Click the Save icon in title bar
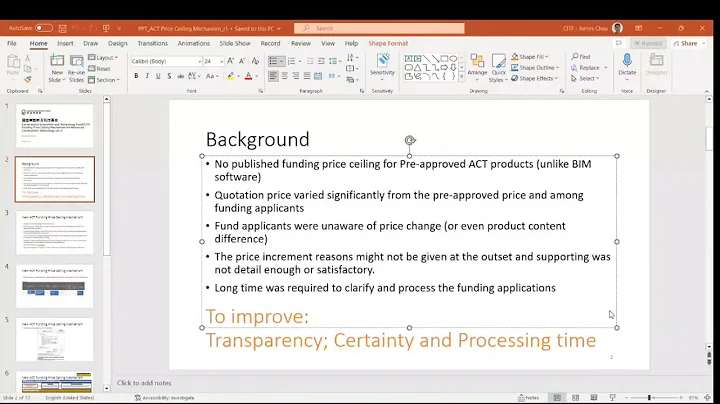Screen dimensions: 720x404 tap(62, 28)
